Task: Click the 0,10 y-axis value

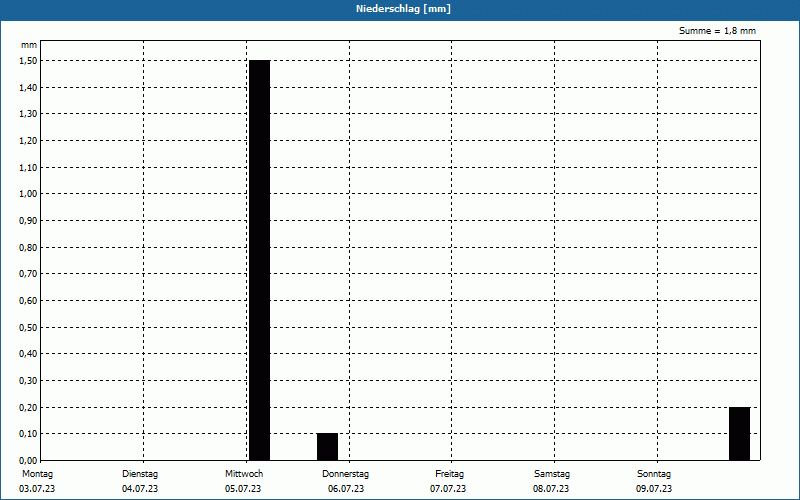Action: (28, 434)
